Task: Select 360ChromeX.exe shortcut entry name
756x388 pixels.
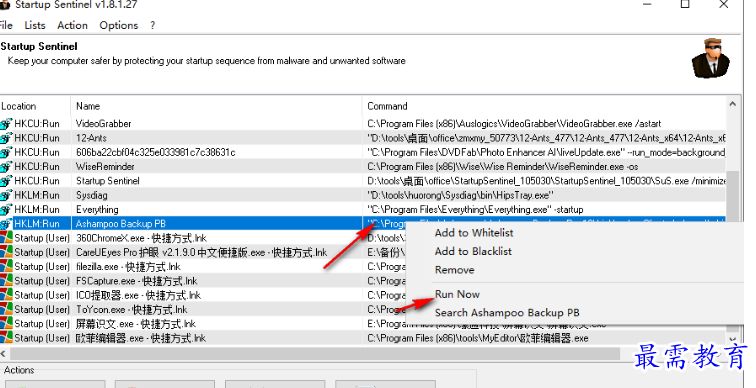Action: point(141,238)
